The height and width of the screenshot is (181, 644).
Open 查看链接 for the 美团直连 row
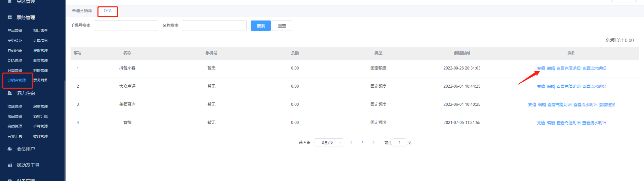point(607,105)
